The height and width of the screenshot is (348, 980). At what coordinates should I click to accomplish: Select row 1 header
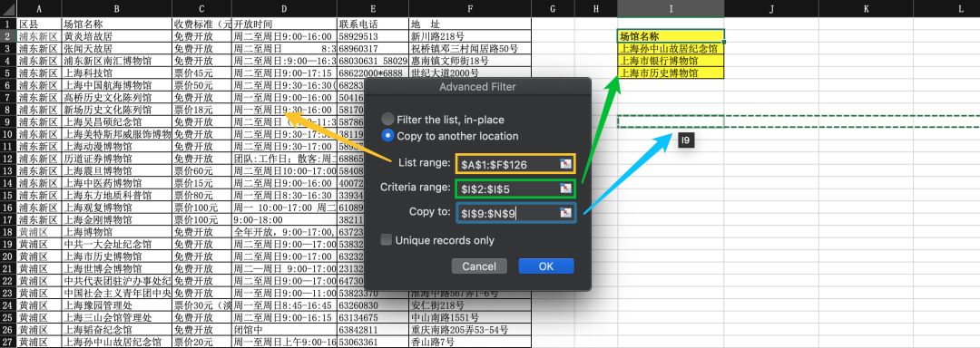click(9, 24)
